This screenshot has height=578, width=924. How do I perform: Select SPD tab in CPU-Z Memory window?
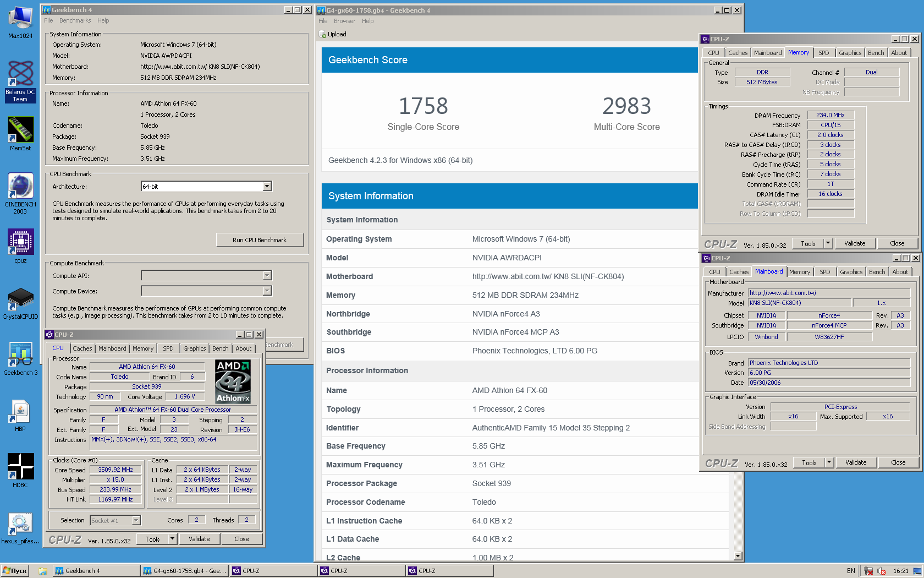(x=823, y=53)
